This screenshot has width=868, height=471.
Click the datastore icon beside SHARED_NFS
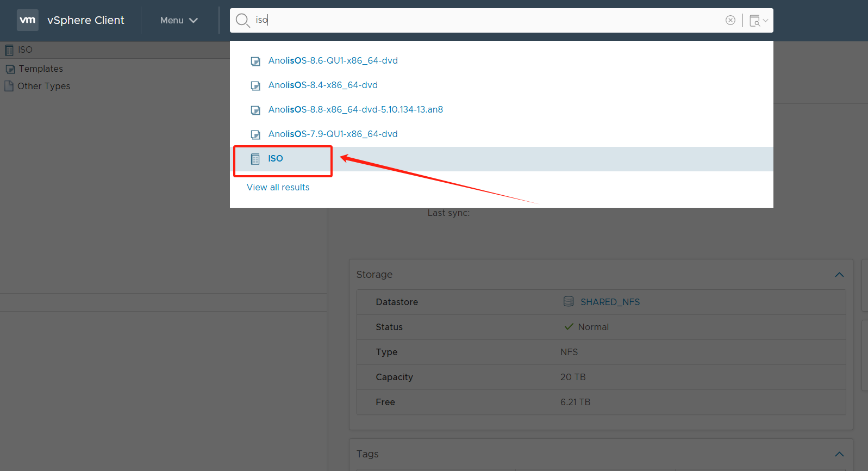click(569, 301)
